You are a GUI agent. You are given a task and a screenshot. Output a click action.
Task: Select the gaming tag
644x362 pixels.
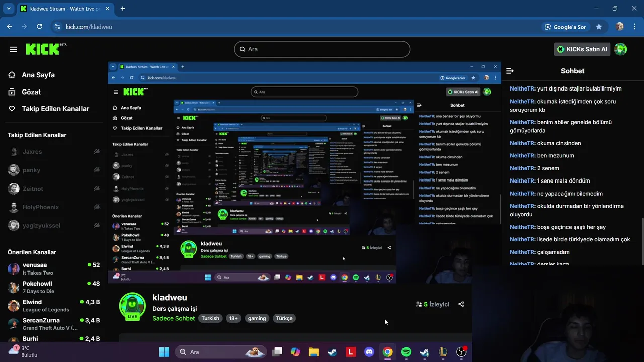tap(257, 318)
